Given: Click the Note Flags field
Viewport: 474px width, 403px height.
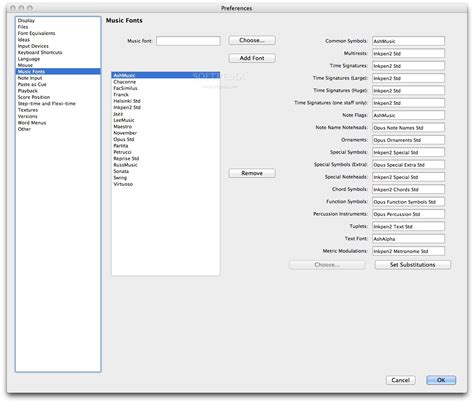Looking at the screenshot, I should coord(408,115).
